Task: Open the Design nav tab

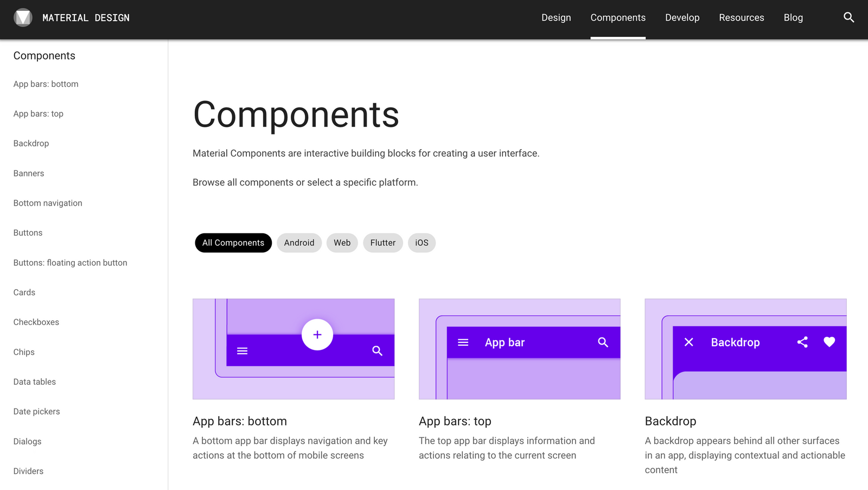Action: click(x=556, y=17)
